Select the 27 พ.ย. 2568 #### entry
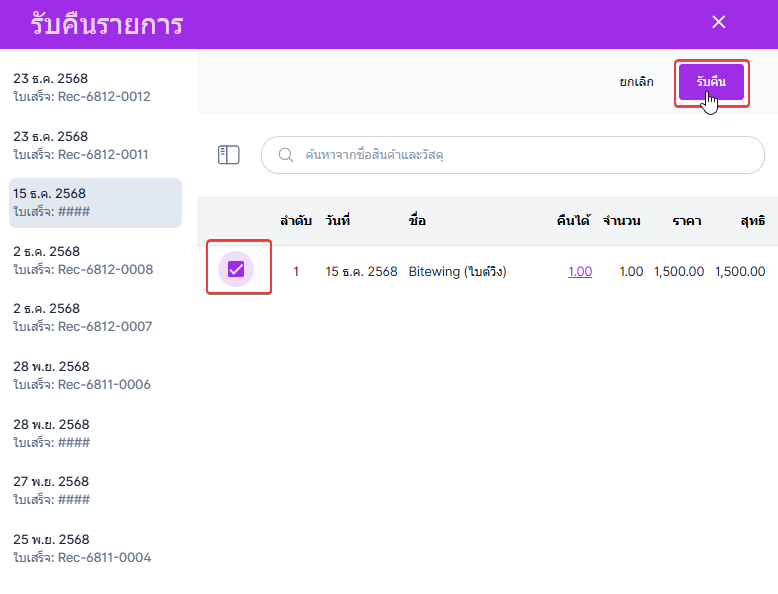The height and width of the screenshot is (594, 778). coord(95,490)
